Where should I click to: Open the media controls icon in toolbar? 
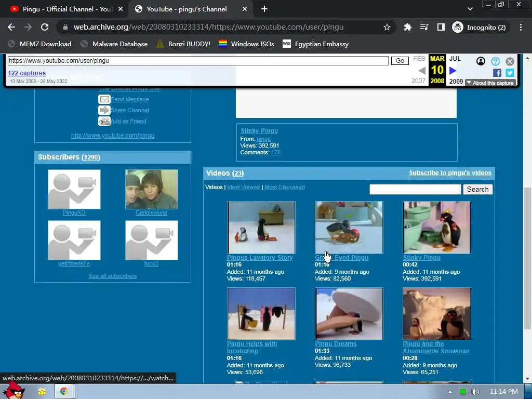(x=424, y=27)
